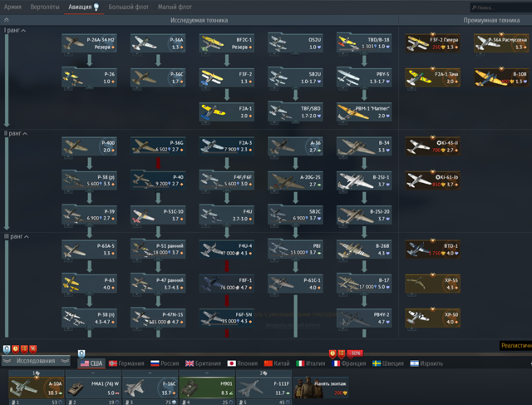Select the Авиация tab
The width and height of the screenshot is (532, 405).
click(83, 7)
